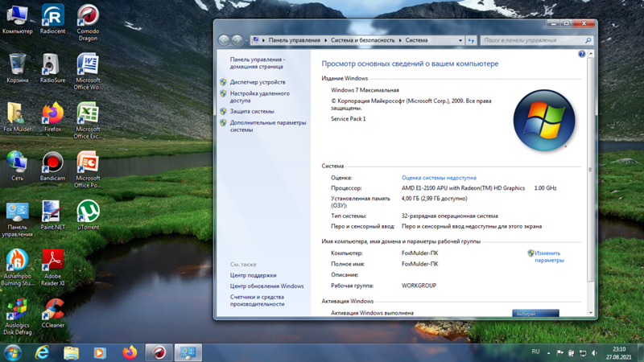The width and height of the screenshot is (644, 362).
Task: Click the vertical scrollbar in System window
Action: click(x=591, y=170)
